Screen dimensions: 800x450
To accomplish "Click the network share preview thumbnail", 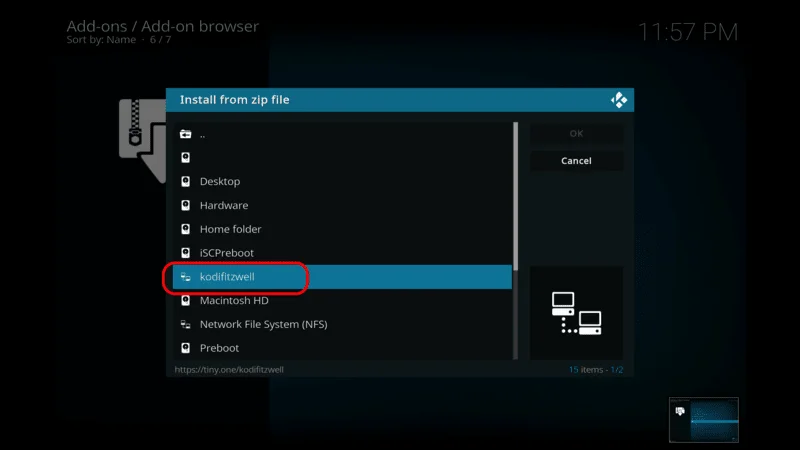I will tap(576, 313).
